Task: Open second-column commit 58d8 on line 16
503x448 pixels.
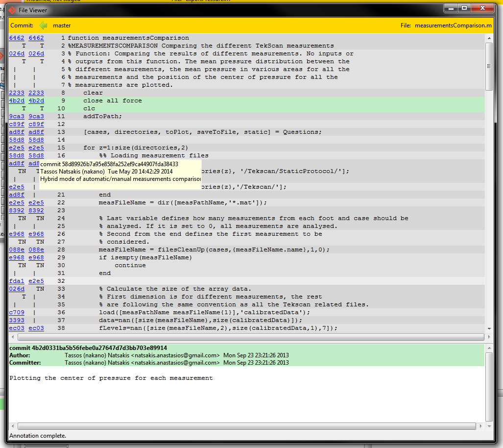Action: click(x=36, y=155)
